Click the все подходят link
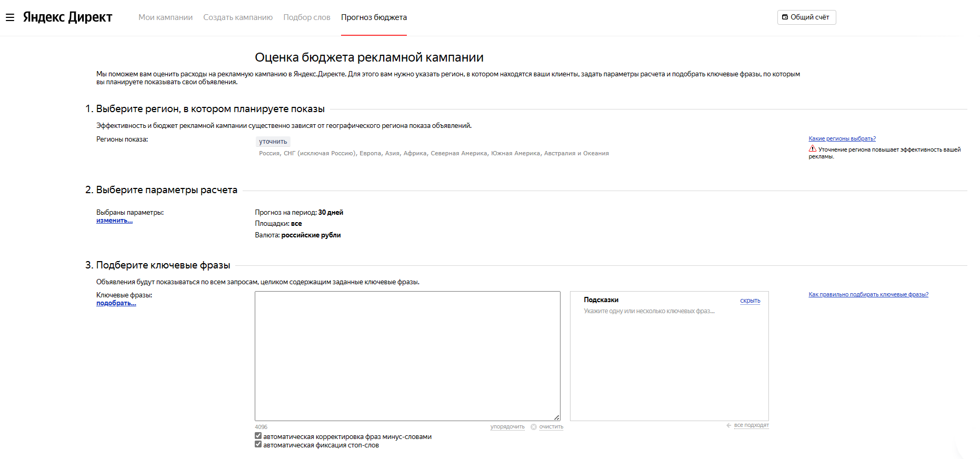Viewport: 980px width, 459px height. pos(752,425)
